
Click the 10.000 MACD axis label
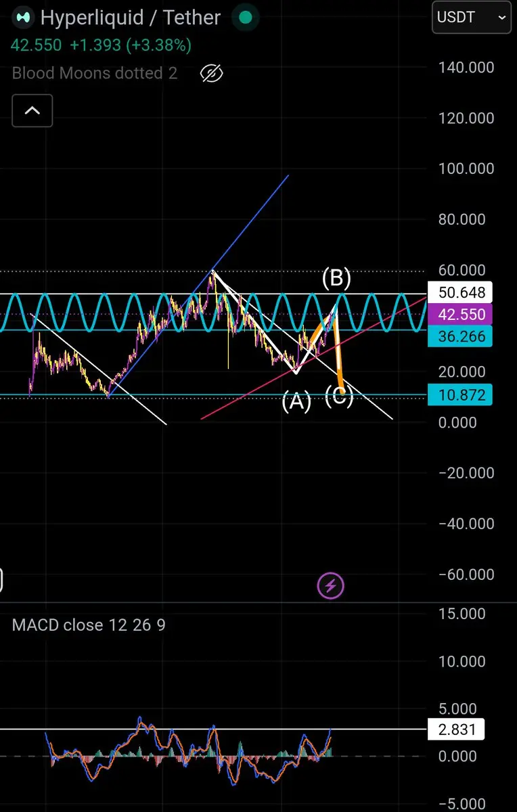pyautogui.click(x=463, y=662)
